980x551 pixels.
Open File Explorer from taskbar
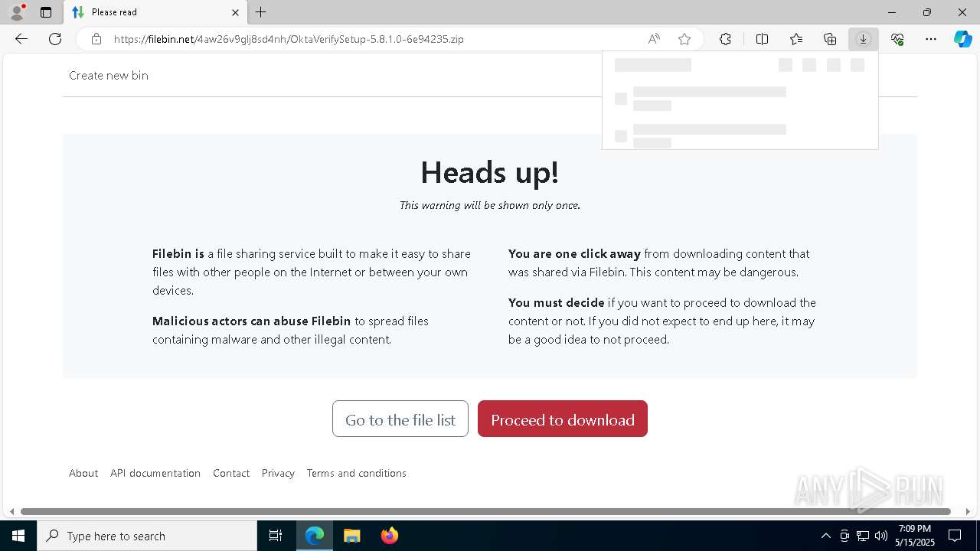point(351,536)
